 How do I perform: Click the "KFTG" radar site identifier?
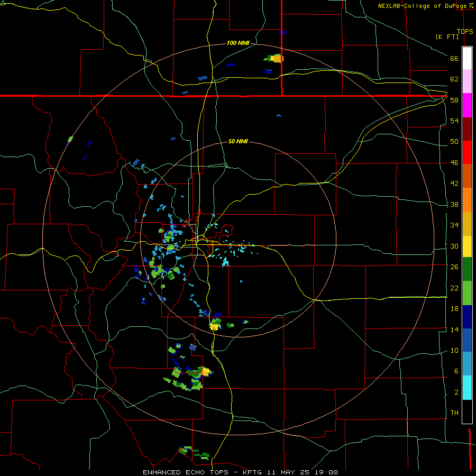(252, 472)
